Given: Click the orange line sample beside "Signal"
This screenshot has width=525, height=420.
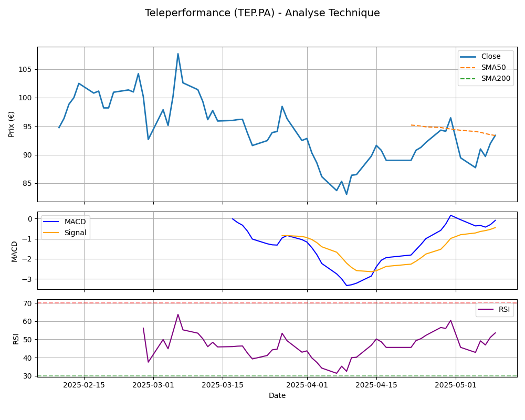Looking at the screenshot, I should 51,233.
